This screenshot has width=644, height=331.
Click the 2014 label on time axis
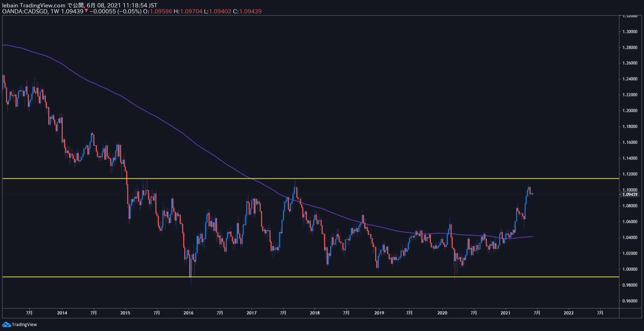62,313
